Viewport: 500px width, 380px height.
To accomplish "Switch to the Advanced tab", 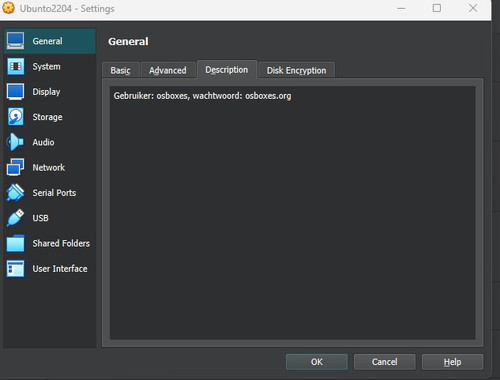I will coord(168,70).
